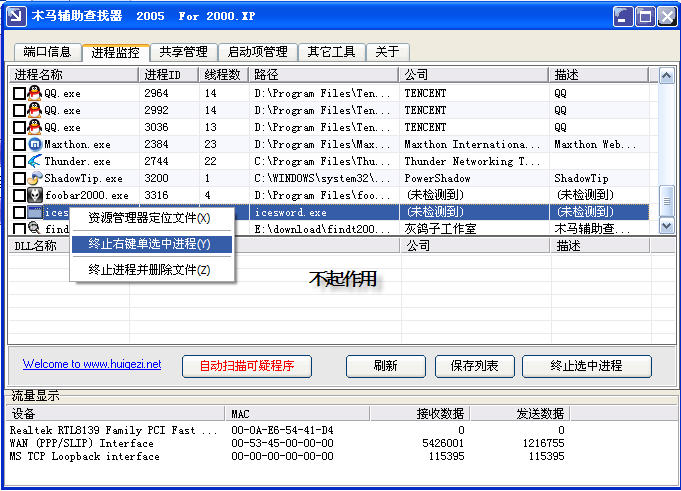Select the 进程监控 tab
This screenshot has width=681, height=491.
(x=116, y=52)
